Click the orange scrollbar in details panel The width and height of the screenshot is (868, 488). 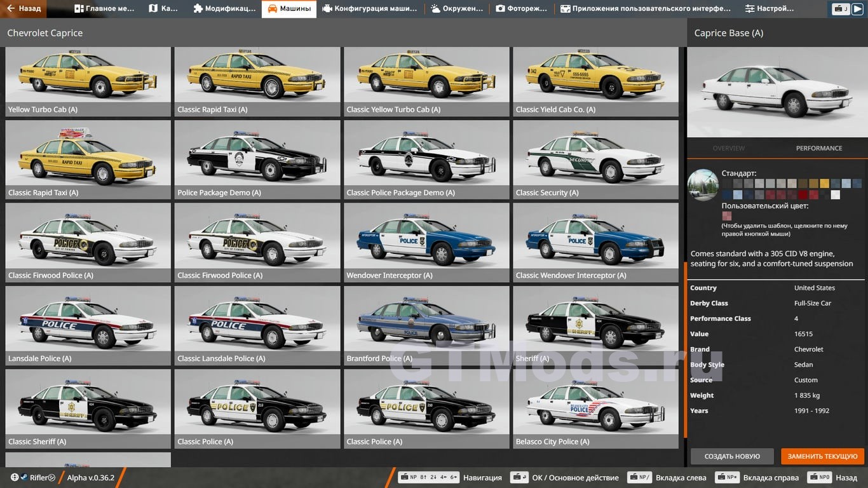point(686,349)
